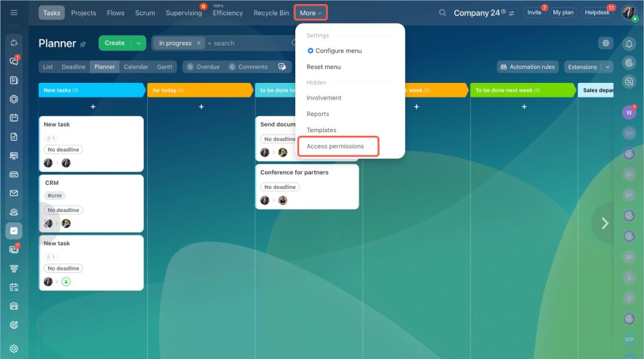Open messenger icon with badge in left sidebar
The width and height of the screenshot is (644, 359).
(14, 61)
